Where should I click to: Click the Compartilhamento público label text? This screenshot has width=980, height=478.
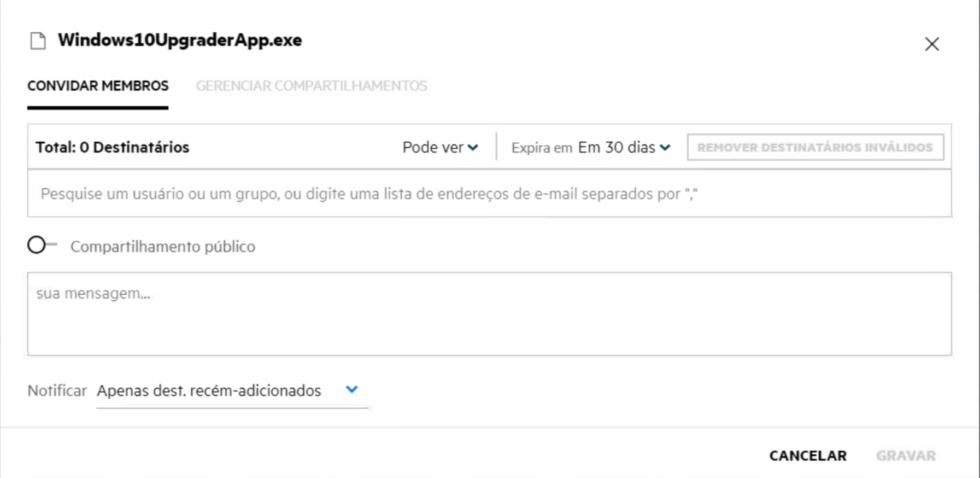pos(163,247)
